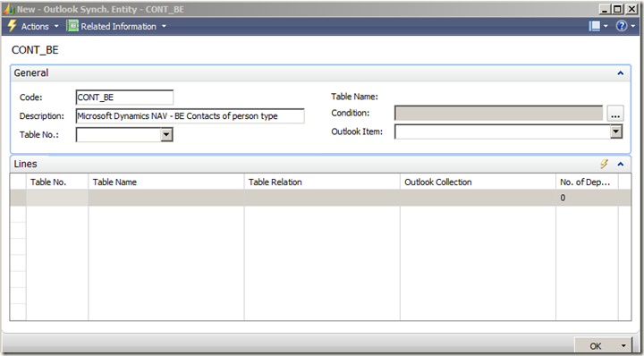Click the Outlook Collection column header
Viewport: 644px width, 356px height.
478,182
